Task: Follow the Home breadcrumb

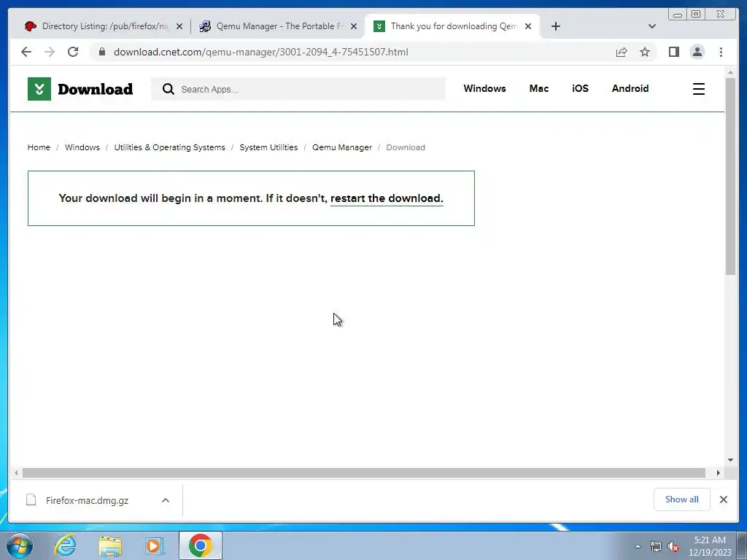Action: click(x=39, y=147)
